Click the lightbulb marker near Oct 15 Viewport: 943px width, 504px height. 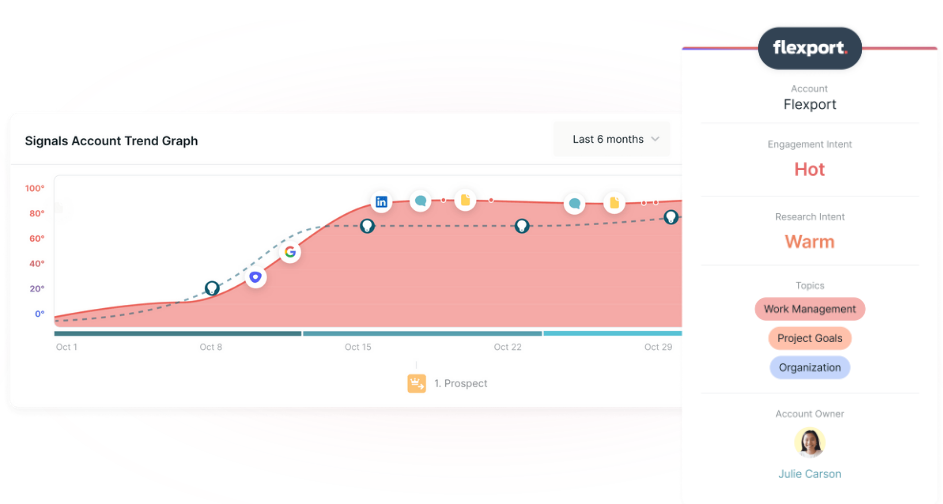point(367,226)
